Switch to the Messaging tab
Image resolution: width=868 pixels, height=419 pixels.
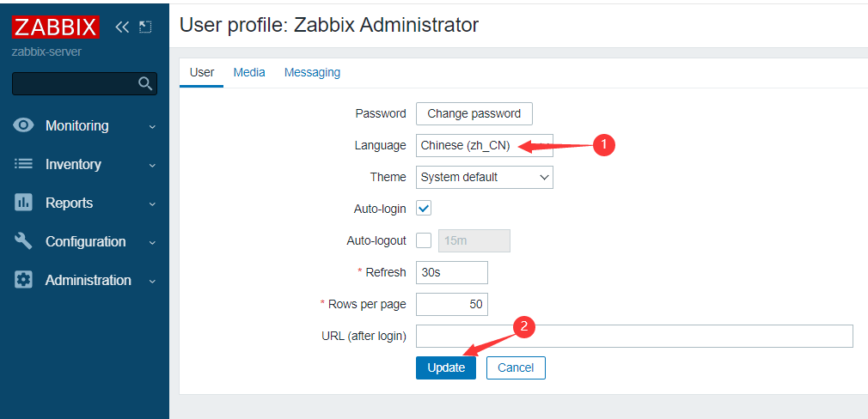pos(312,72)
